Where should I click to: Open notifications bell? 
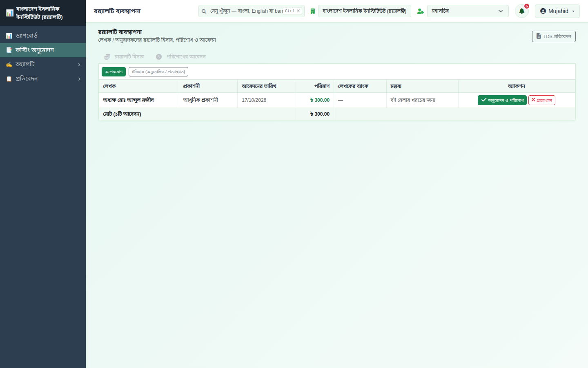(522, 11)
